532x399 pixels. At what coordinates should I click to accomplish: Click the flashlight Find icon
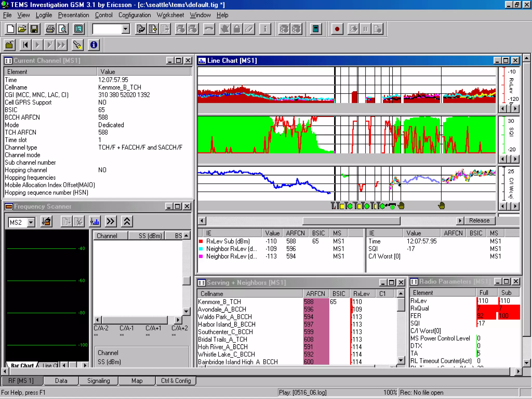tap(77, 45)
